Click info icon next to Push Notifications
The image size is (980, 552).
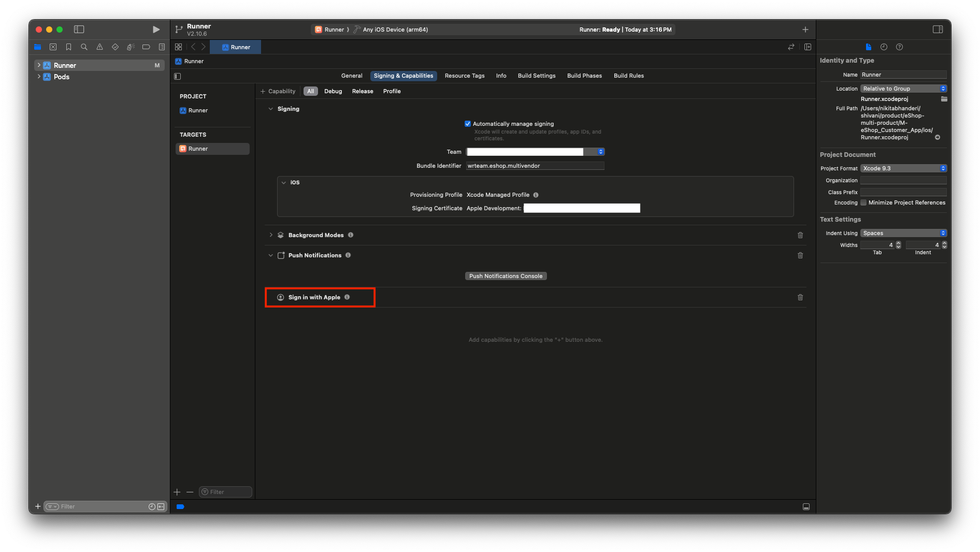coord(348,255)
